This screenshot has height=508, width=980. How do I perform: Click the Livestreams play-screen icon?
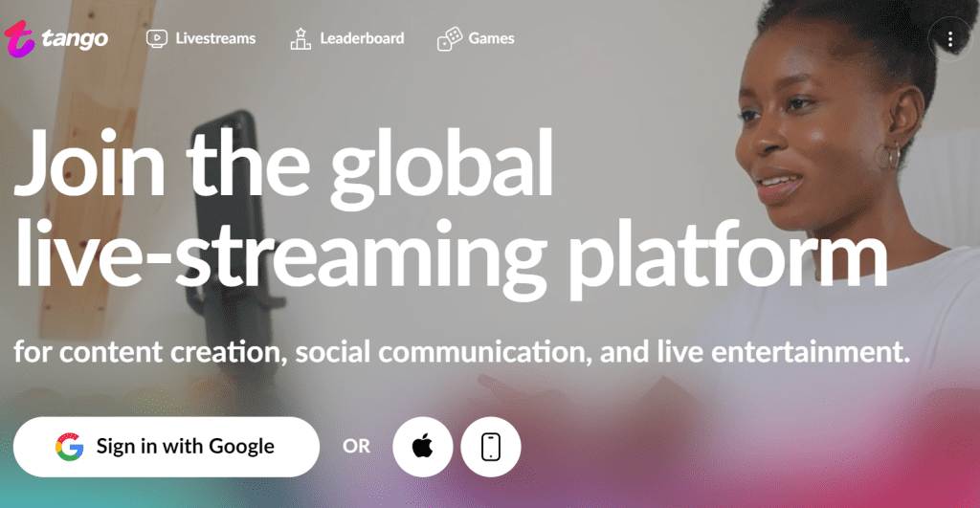tap(157, 38)
